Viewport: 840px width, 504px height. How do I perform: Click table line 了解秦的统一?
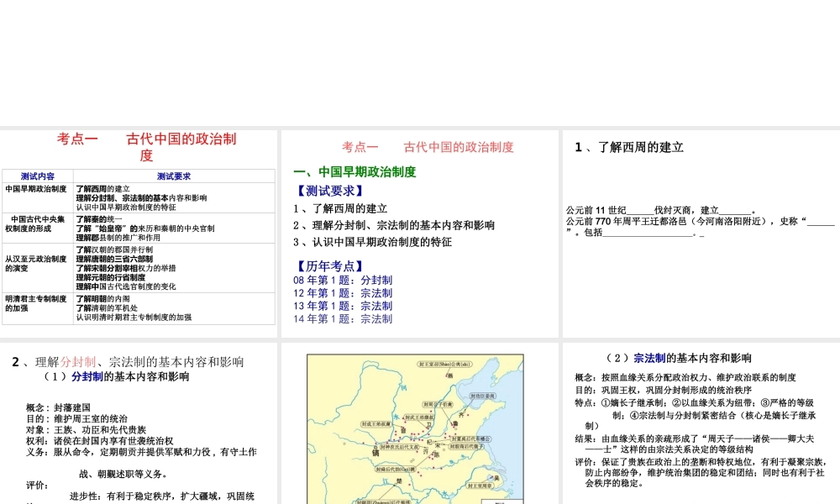tap(99, 219)
